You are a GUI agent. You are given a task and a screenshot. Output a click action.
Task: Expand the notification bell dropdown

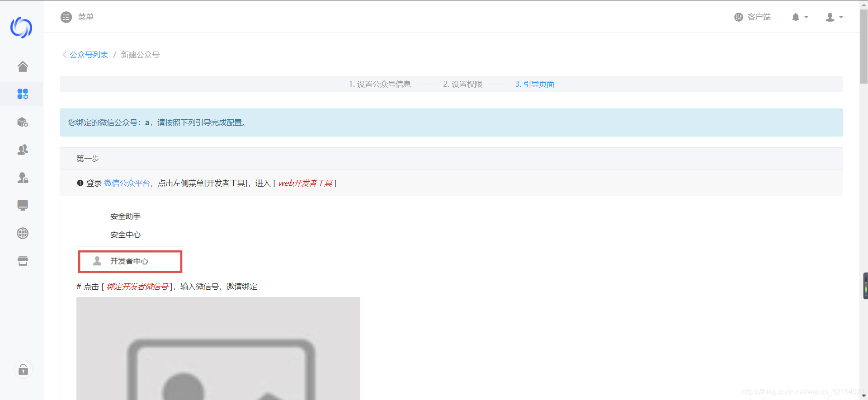coord(799,17)
